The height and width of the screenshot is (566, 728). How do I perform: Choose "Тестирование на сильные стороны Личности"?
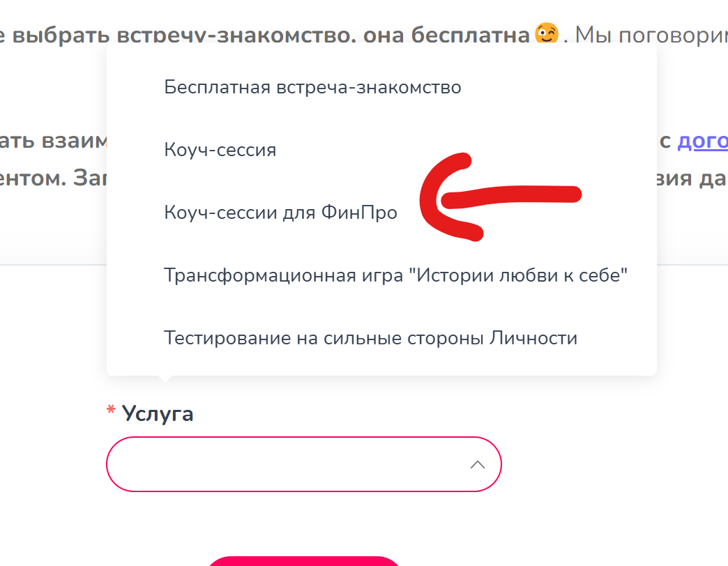(370, 339)
